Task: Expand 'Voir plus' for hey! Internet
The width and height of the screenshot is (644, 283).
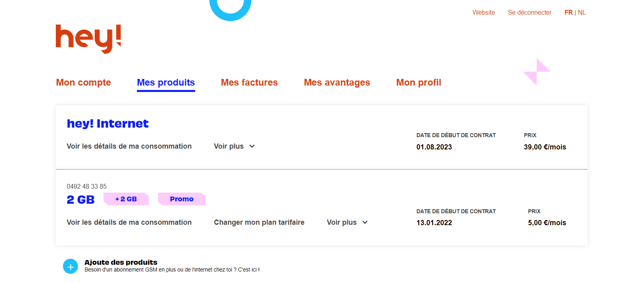Action: [x=234, y=146]
